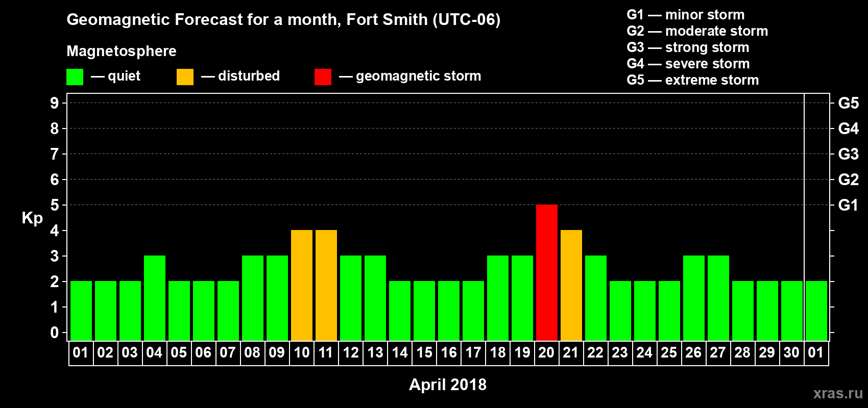Click the G1 label on right axis
Screen dimensions: 868x408
pos(849,205)
